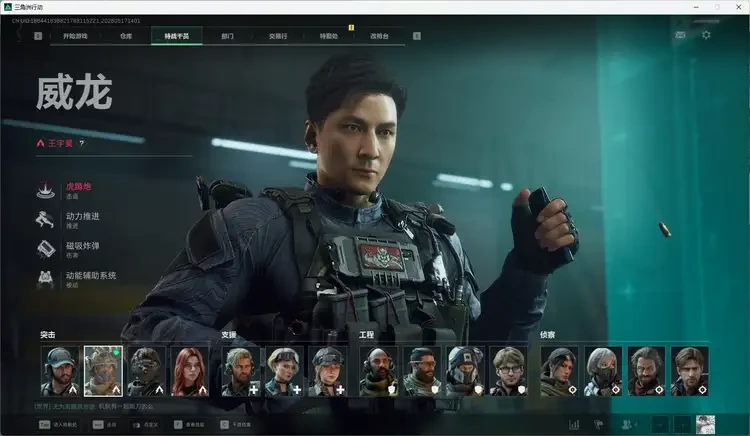
Task: Click the left key hint before 开始游戏
Action: pyautogui.click(x=38, y=36)
